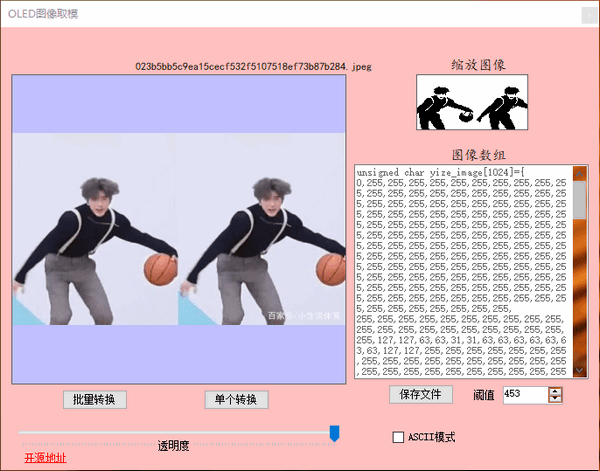600x471 pixels.
Task: Click the array text box scroll-up arrow
Action: pos(580,173)
